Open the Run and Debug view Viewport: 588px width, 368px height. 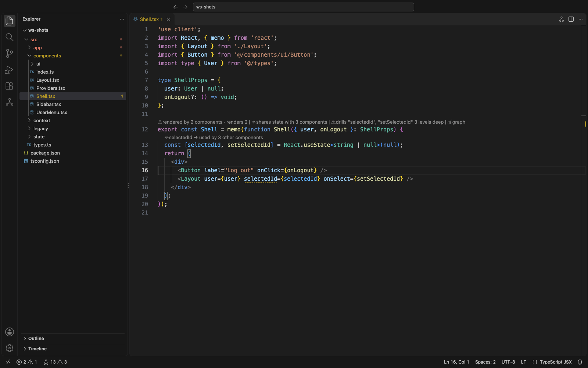10,70
